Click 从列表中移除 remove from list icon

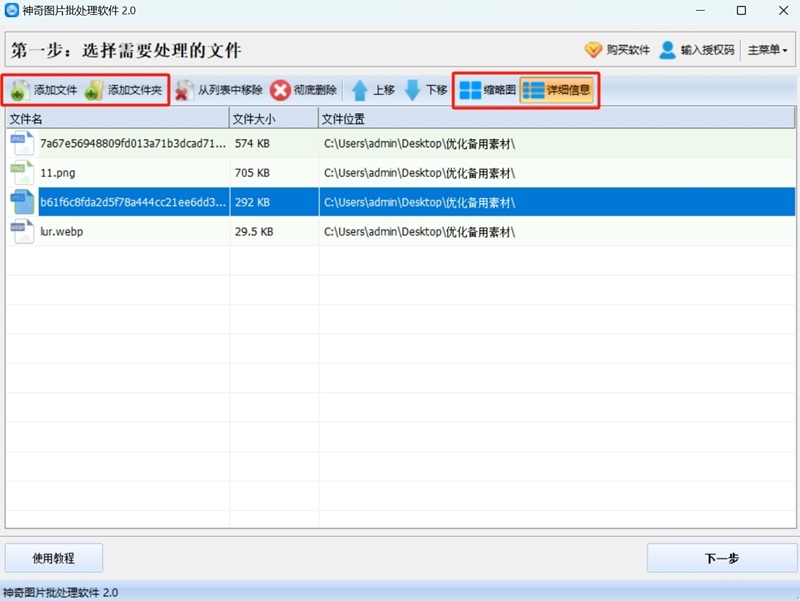(x=184, y=90)
